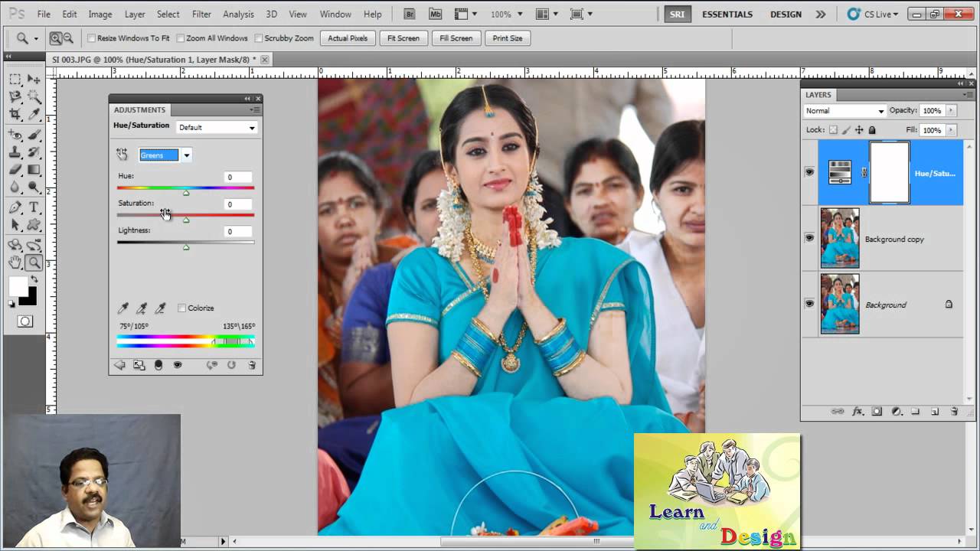Open the Greens color range dropdown

coord(165,155)
